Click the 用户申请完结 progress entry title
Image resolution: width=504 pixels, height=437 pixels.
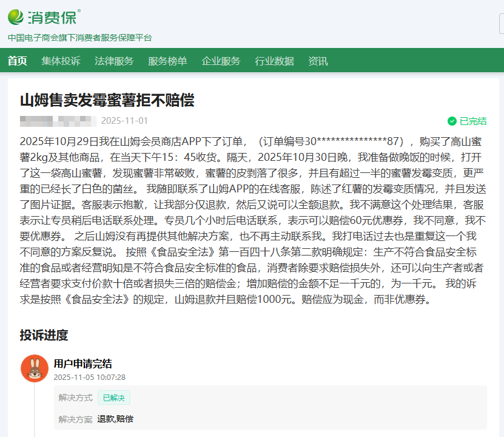pyautogui.click(x=82, y=364)
